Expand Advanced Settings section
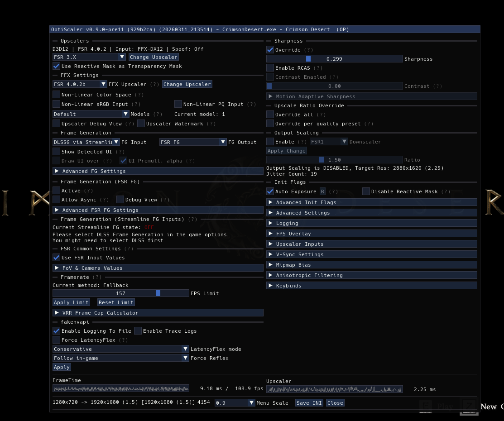This screenshot has height=421, width=504. tap(372, 212)
